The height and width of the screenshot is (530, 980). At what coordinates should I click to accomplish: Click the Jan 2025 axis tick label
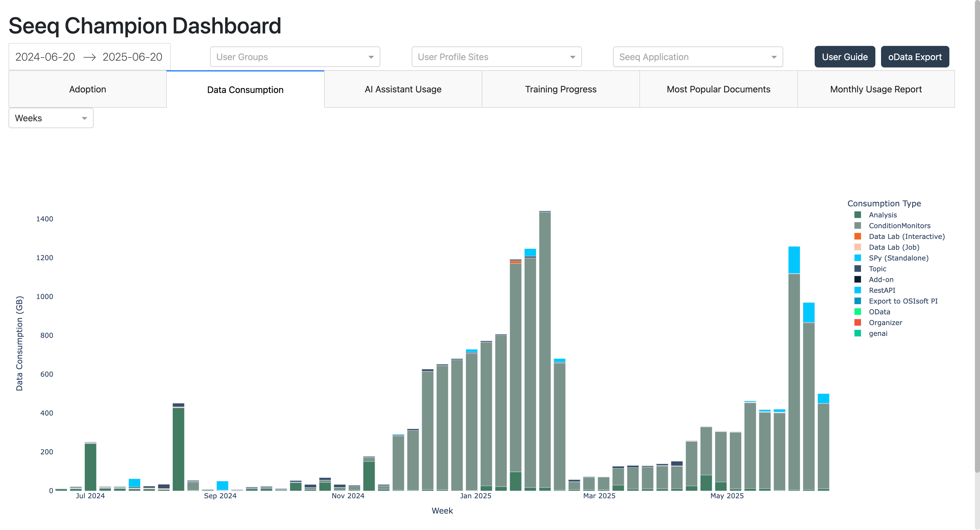(x=476, y=496)
